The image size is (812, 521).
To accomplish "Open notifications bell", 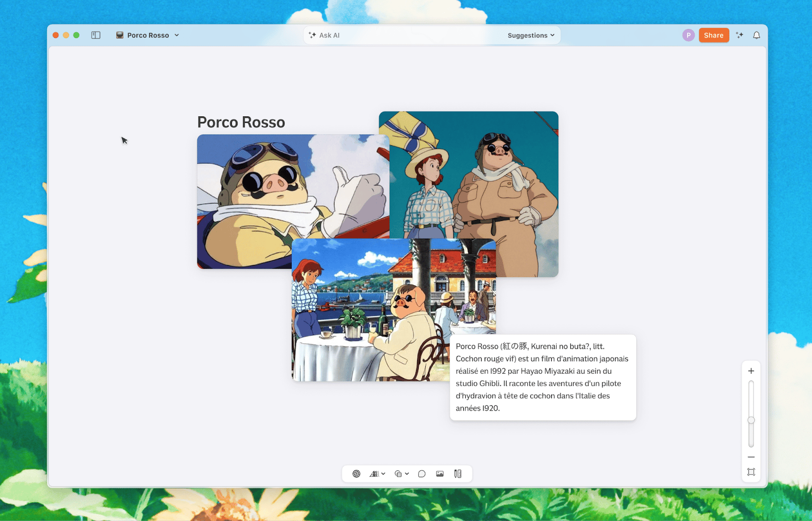I will click(x=756, y=35).
